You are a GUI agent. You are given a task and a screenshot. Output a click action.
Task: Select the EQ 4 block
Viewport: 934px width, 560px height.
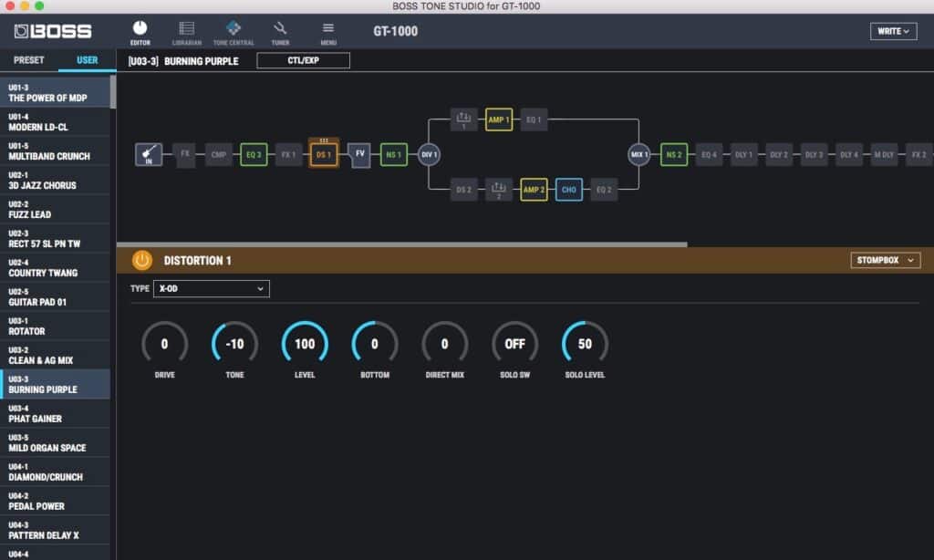(709, 155)
